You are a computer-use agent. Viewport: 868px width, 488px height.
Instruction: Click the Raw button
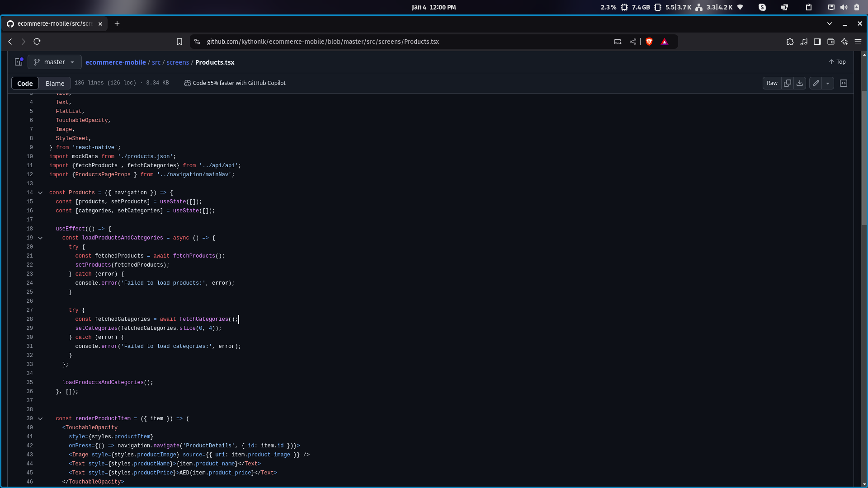click(772, 83)
